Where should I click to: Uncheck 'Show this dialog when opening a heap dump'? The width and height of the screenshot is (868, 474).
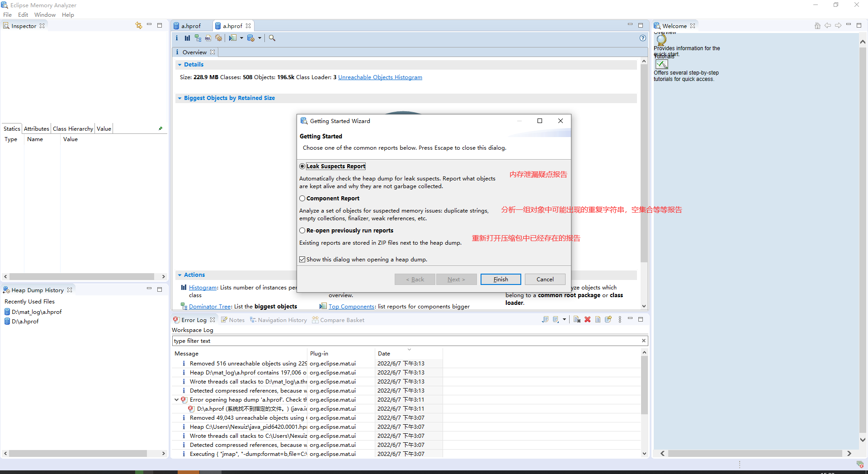[x=302, y=259]
